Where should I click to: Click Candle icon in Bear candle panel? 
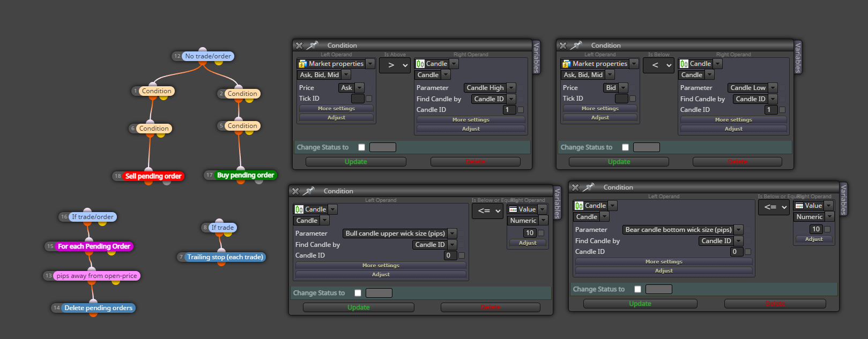click(x=579, y=206)
